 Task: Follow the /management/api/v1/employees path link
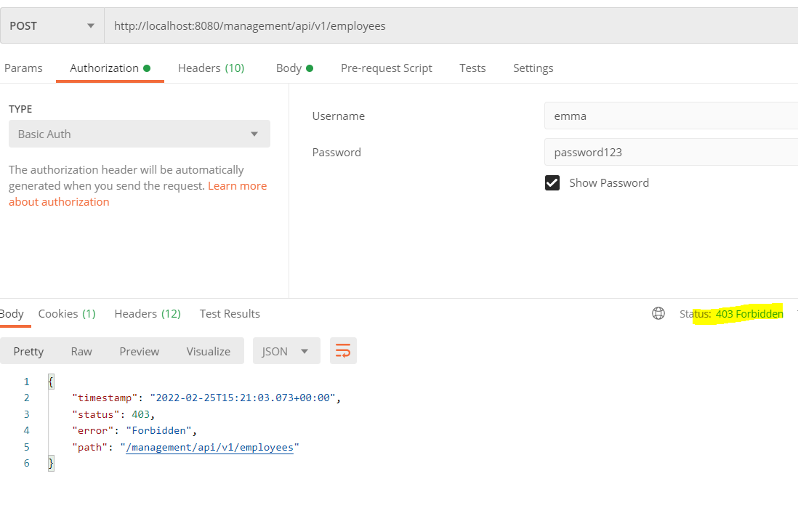209,448
